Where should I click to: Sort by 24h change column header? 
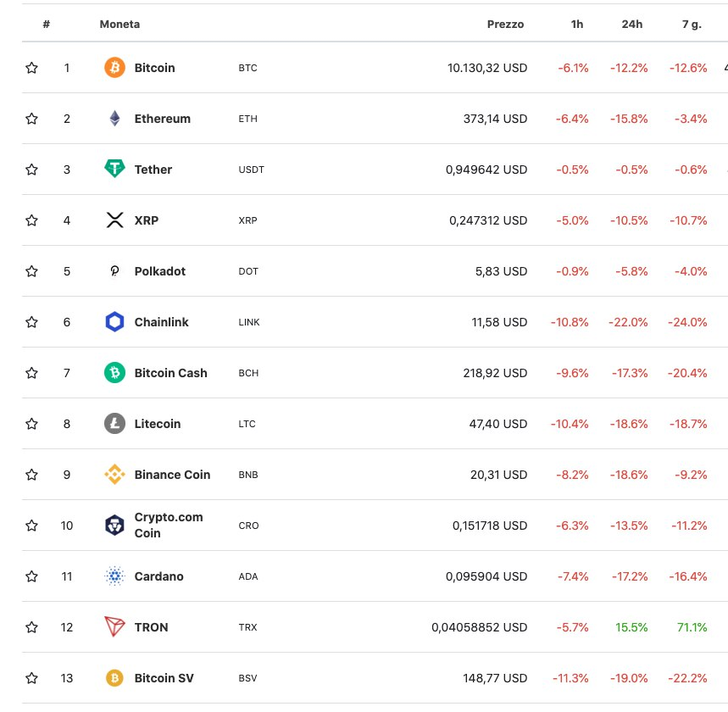point(631,25)
